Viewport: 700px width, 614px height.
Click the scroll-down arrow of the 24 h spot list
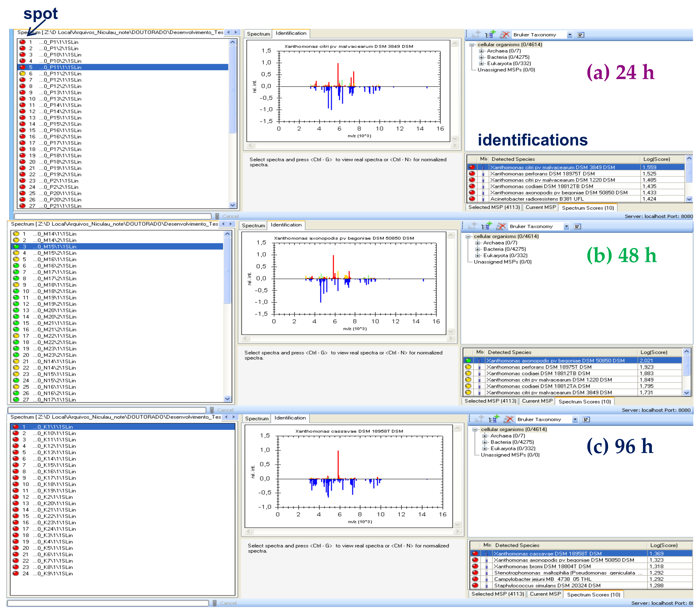coord(233,205)
